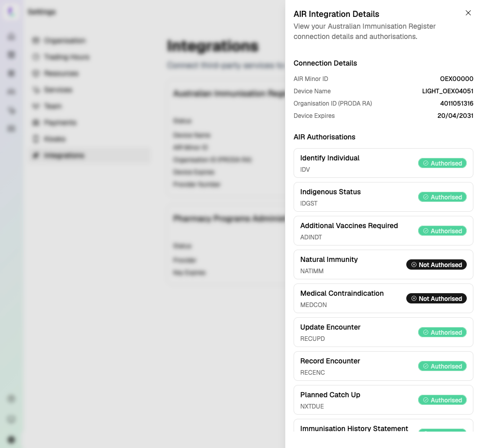Click the Record Encounter authorisation card
477x448 pixels.
coord(383,366)
